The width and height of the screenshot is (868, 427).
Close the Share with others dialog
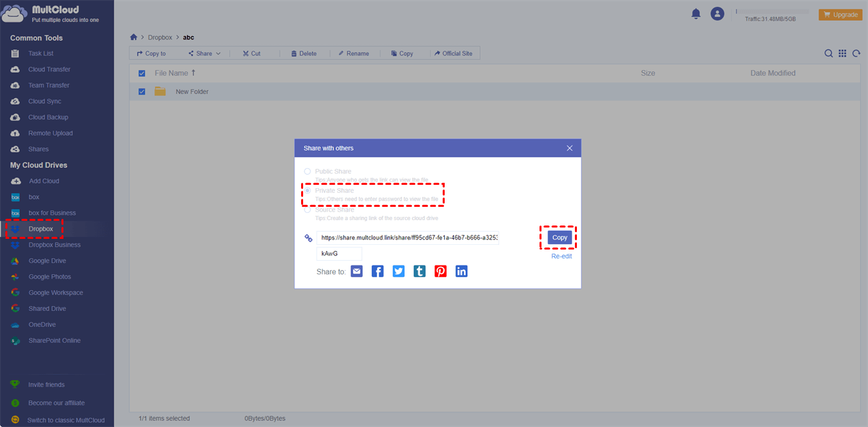click(570, 148)
